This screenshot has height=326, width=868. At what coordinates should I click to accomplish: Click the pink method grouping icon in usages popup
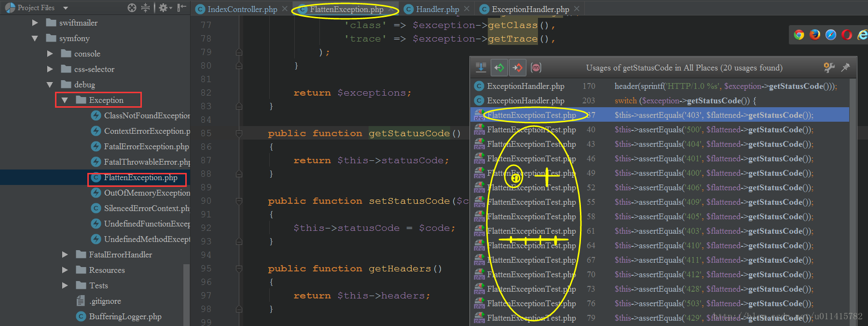(536, 68)
